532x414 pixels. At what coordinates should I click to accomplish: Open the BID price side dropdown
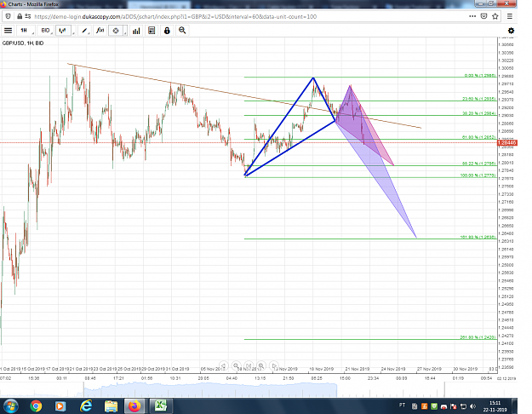pyautogui.click(x=46, y=31)
